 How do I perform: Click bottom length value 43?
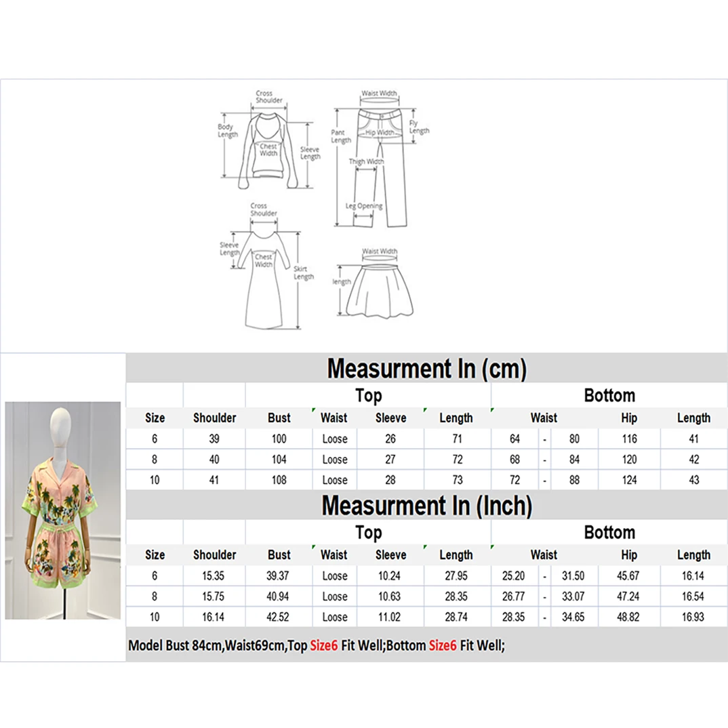[694, 480]
